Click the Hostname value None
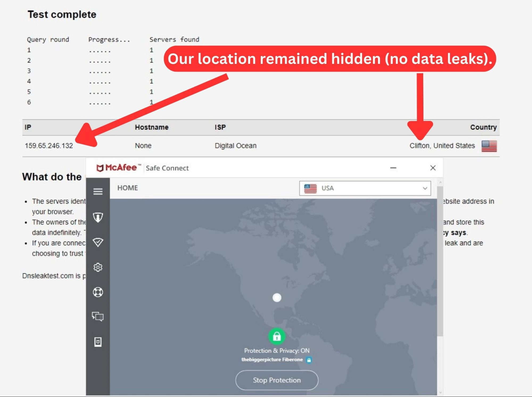 click(x=143, y=146)
